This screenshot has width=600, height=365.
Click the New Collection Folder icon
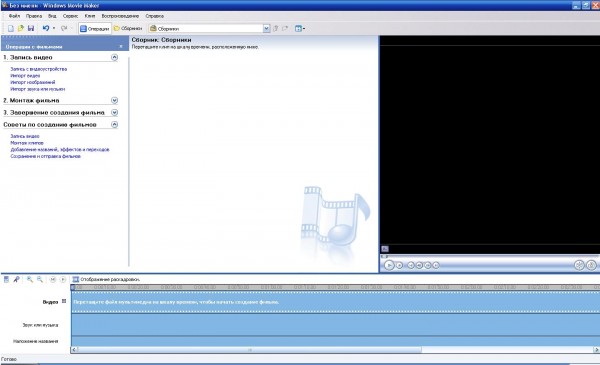click(285, 28)
